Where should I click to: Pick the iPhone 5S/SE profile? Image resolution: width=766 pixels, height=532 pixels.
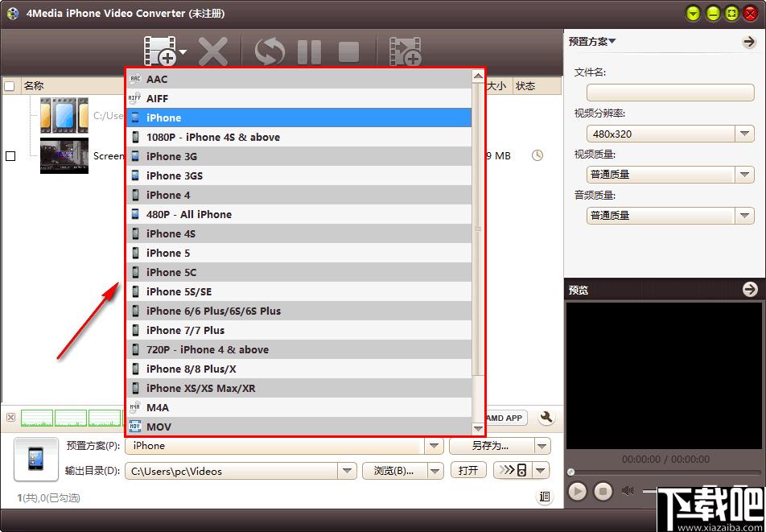click(299, 291)
